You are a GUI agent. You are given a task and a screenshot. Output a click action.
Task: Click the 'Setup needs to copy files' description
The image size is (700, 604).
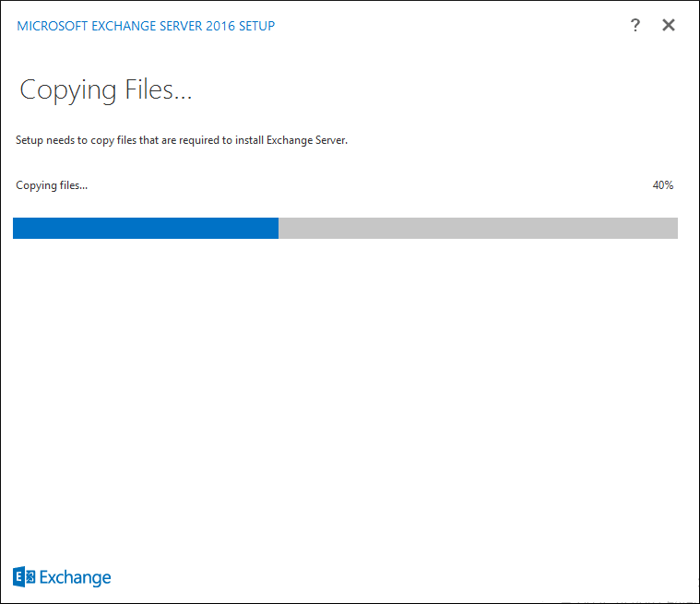click(182, 140)
